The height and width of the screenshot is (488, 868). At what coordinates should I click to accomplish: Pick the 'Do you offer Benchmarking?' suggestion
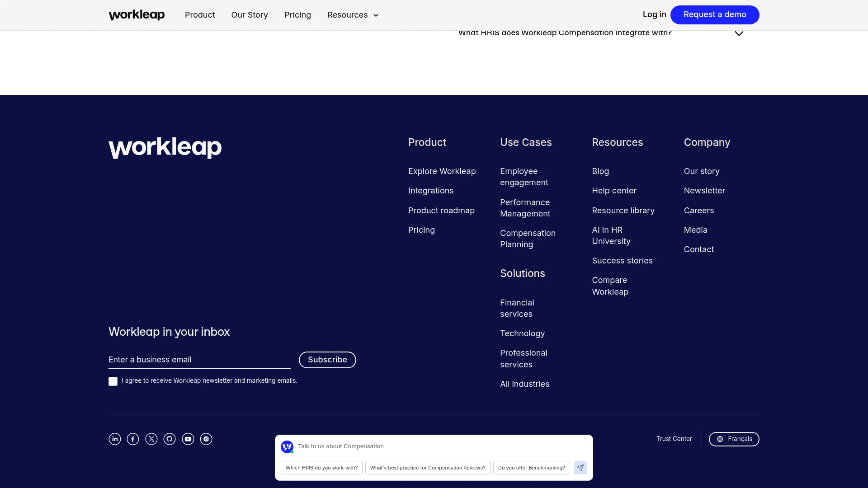(x=532, y=468)
